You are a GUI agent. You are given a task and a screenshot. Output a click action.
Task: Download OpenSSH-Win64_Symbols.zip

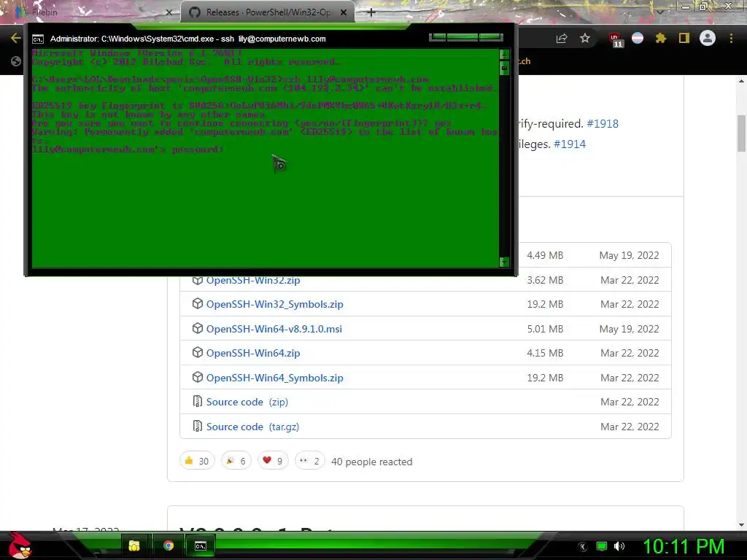click(x=274, y=378)
